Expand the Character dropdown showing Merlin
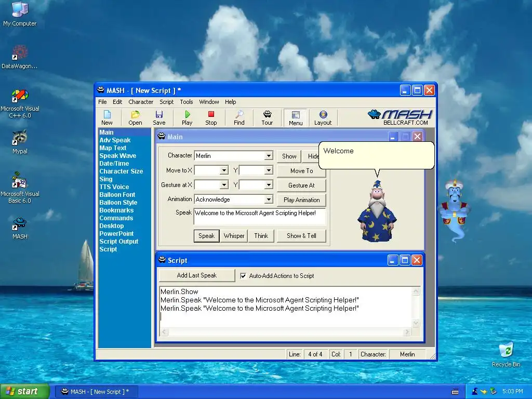The height and width of the screenshot is (399, 532). (269, 156)
